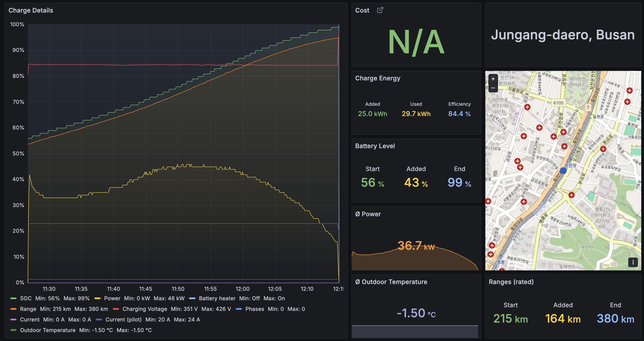Open the map attribution info icon
Screen dimensions: 644x341
point(633,262)
